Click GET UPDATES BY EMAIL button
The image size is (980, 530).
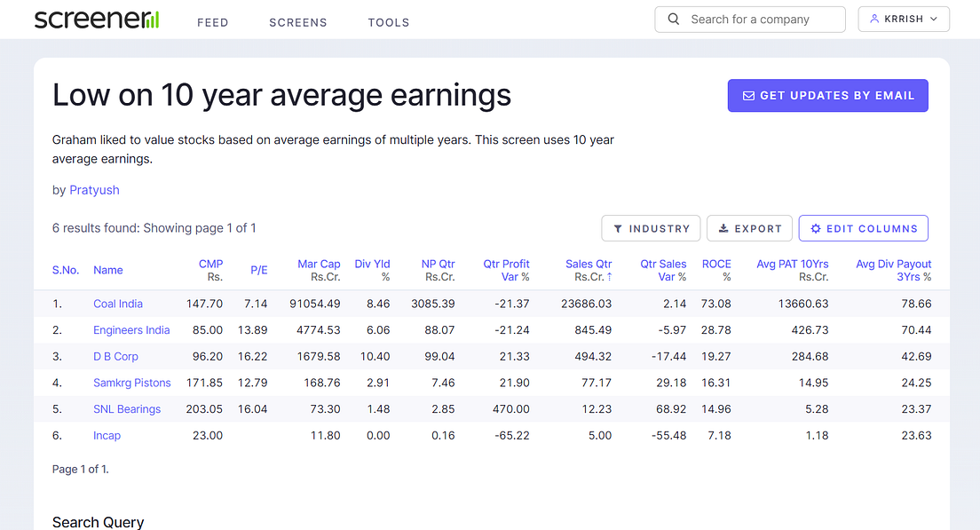click(827, 96)
